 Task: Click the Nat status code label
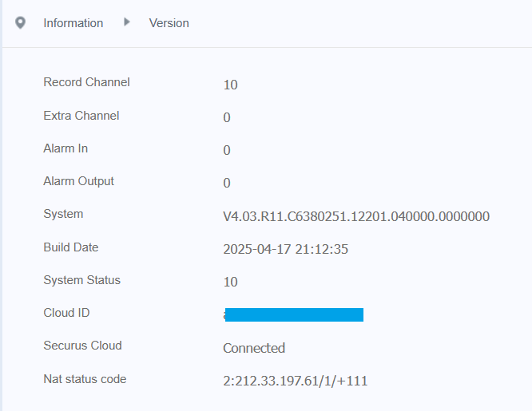(x=85, y=378)
